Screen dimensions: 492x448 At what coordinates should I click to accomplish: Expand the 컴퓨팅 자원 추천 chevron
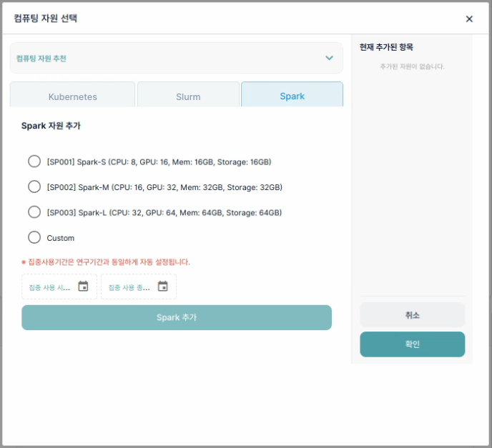[x=329, y=58]
